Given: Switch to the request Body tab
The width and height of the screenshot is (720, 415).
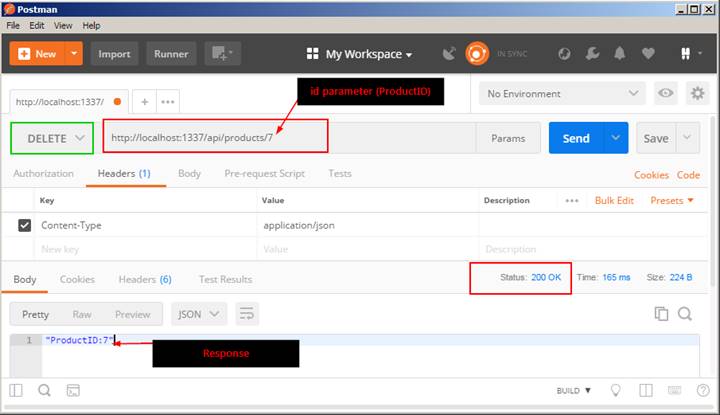Looking at the screenshot, I should [189, 174].
